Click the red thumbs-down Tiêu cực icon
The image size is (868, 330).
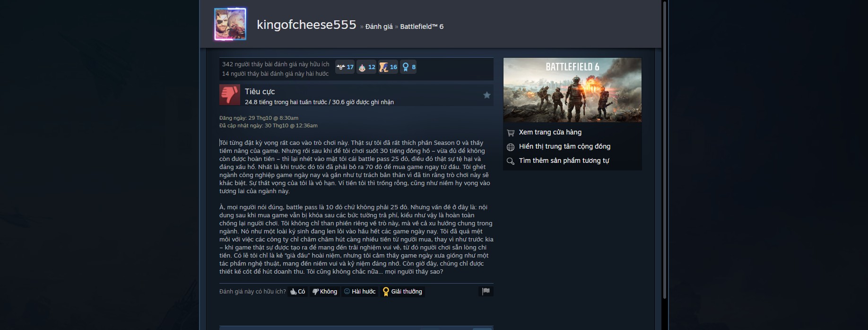(230, 95)
